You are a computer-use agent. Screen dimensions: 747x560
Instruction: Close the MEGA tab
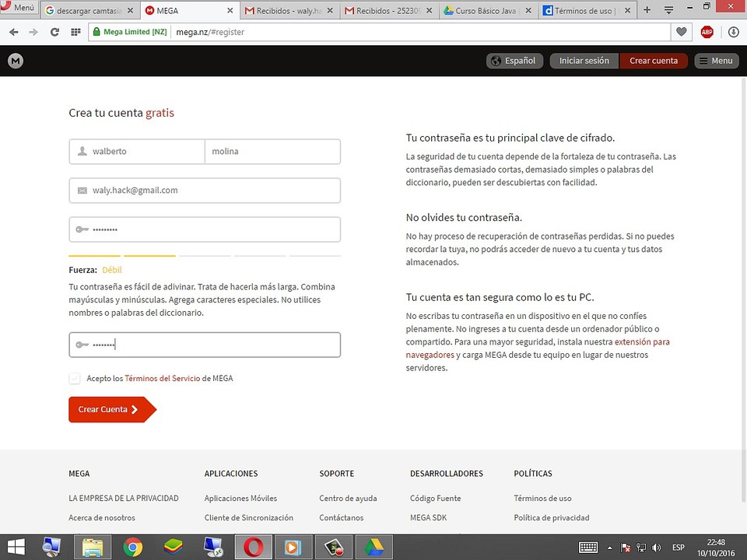(x=230, y=10)
